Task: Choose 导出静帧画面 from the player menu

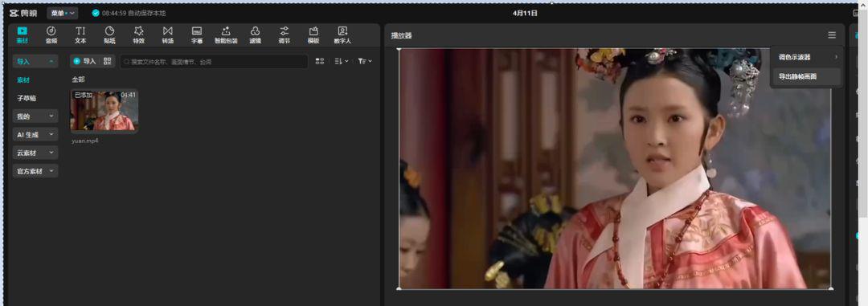Action: coord(807,77)
